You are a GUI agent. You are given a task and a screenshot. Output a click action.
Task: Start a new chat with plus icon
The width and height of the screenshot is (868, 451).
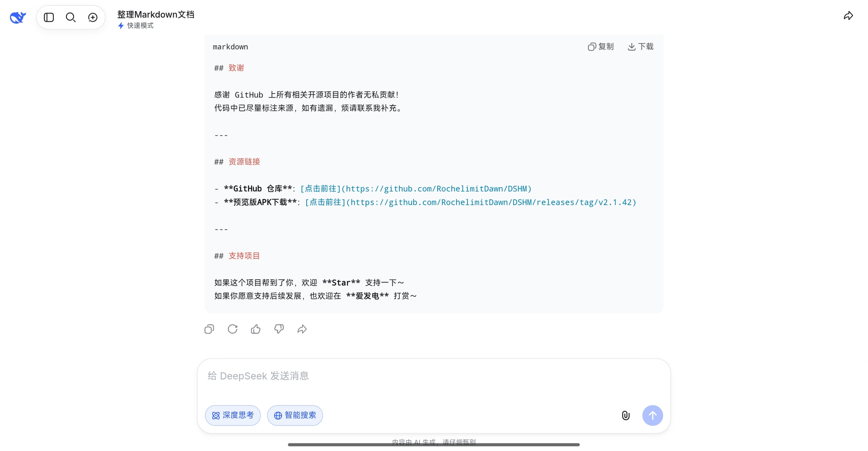[x=93, y=17]
